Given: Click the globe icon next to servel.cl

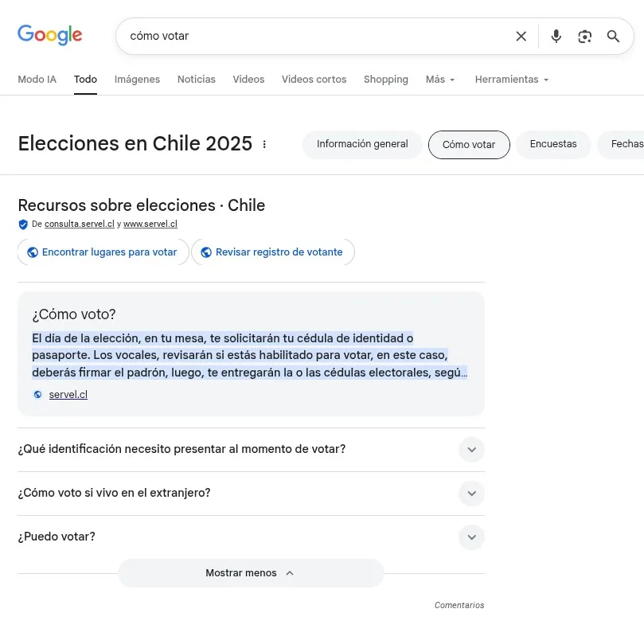Looking at the screenshot, I should (x=37, y=394).
